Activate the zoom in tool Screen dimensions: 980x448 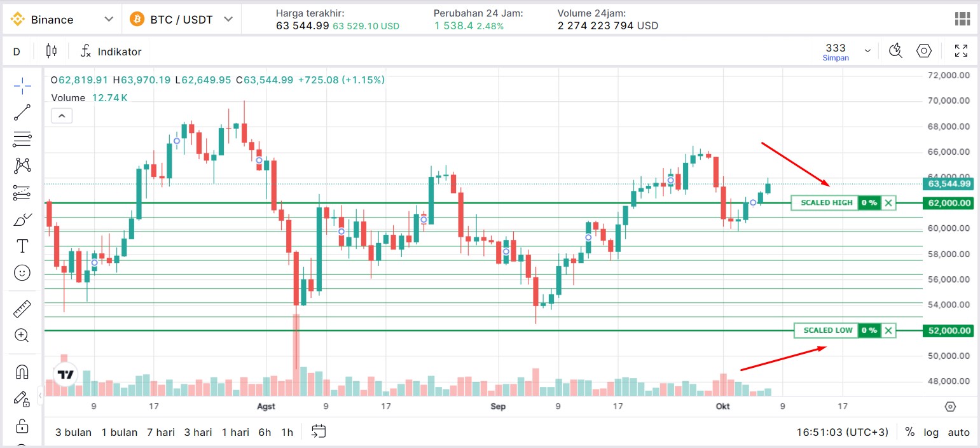point(22,335)
